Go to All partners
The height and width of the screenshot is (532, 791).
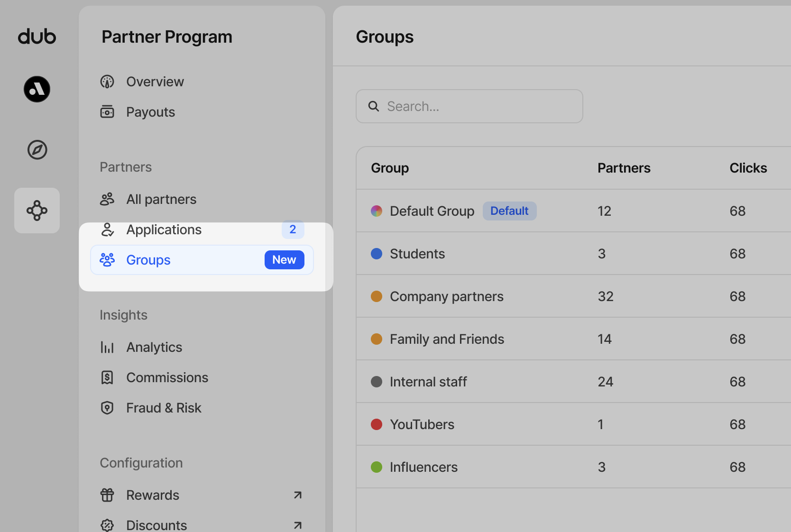(202, 199)
